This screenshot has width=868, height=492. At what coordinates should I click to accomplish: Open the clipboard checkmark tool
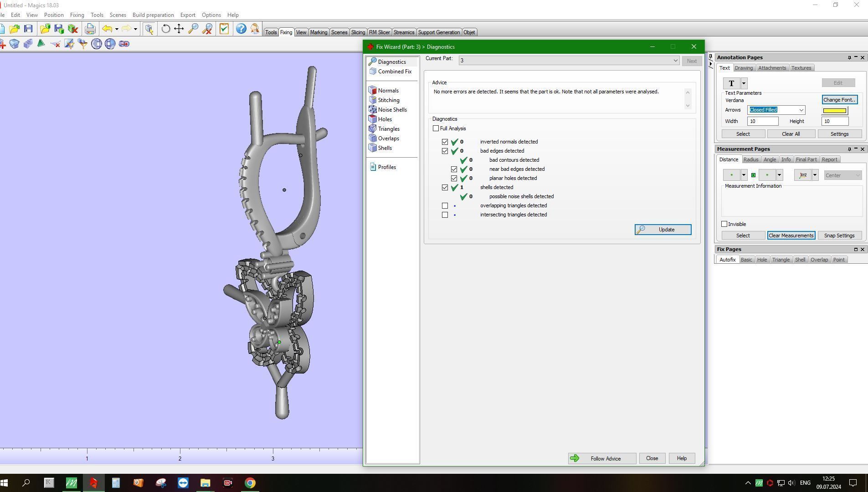(224, 29)
